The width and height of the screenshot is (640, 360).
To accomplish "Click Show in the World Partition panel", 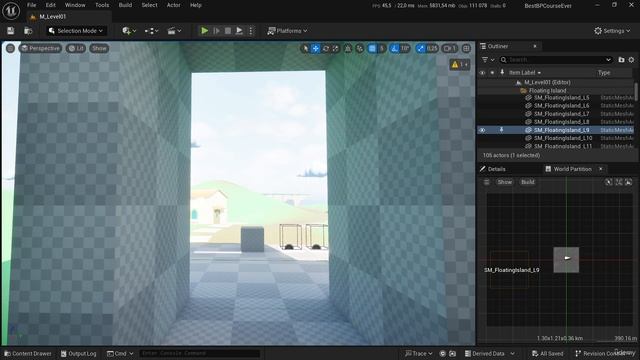I will tap(504, 182).
